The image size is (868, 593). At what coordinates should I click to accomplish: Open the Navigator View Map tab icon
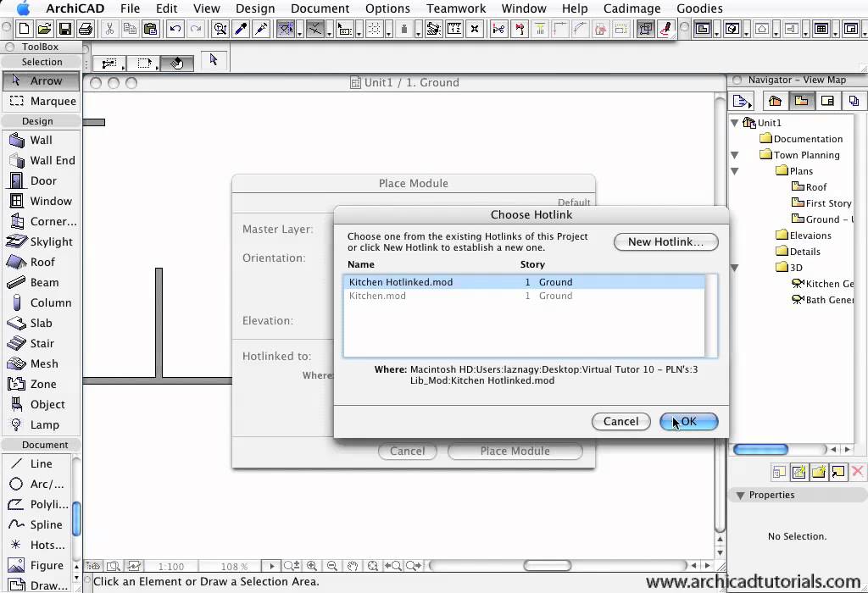[801, 101]
